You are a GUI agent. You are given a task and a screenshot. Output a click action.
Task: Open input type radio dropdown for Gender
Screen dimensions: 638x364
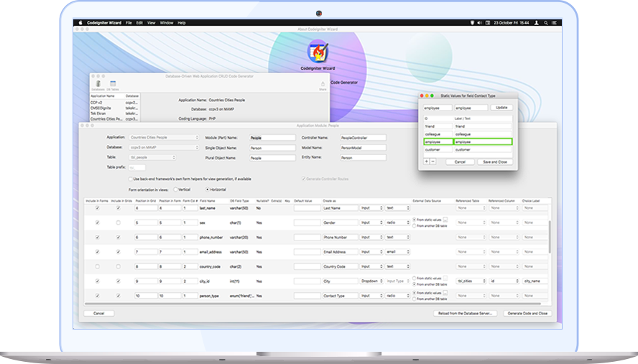(397, 223)
